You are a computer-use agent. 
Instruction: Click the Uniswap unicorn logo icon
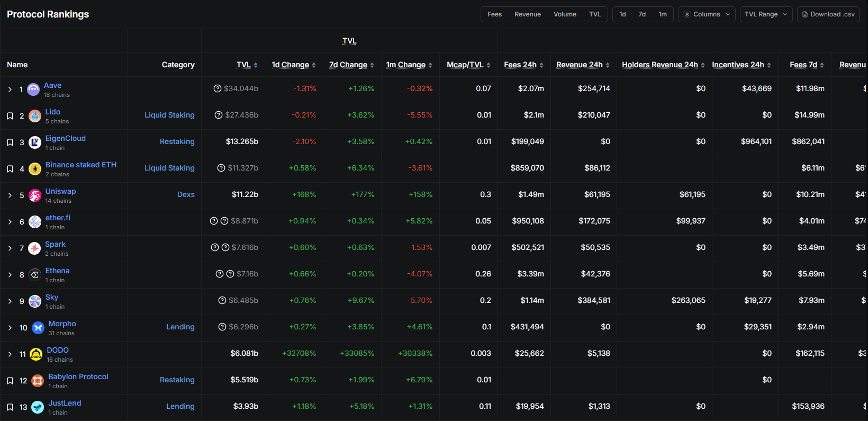coord(35,195)
